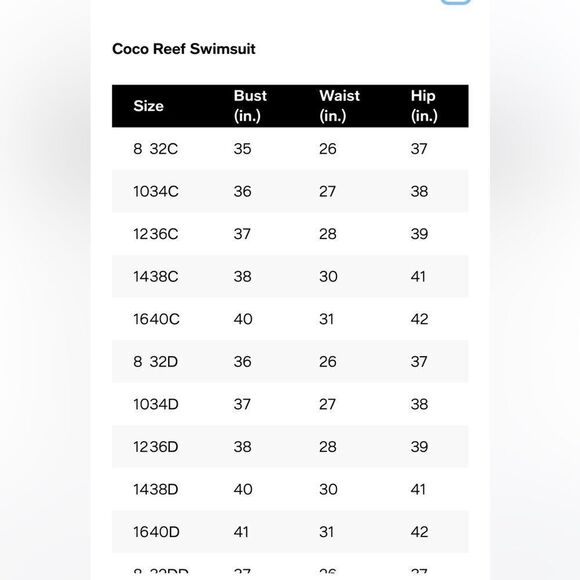The width and height of the screenshot is (580, 580).
Task: Click hip value 42 in 16 40D row
Action: tap(419, 532)
